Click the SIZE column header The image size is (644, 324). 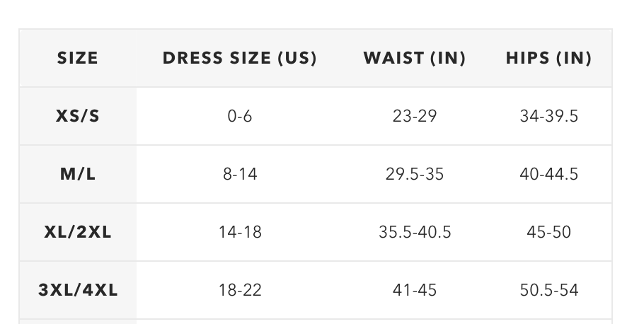coord(78,58)
